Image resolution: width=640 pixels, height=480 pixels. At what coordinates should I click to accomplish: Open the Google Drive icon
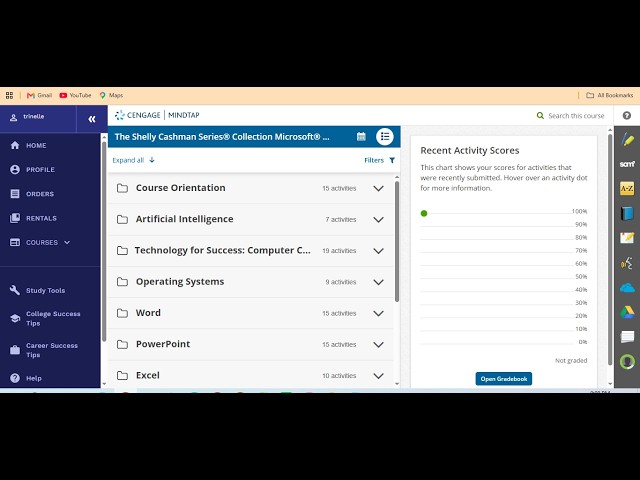click(x=627, y=313)
